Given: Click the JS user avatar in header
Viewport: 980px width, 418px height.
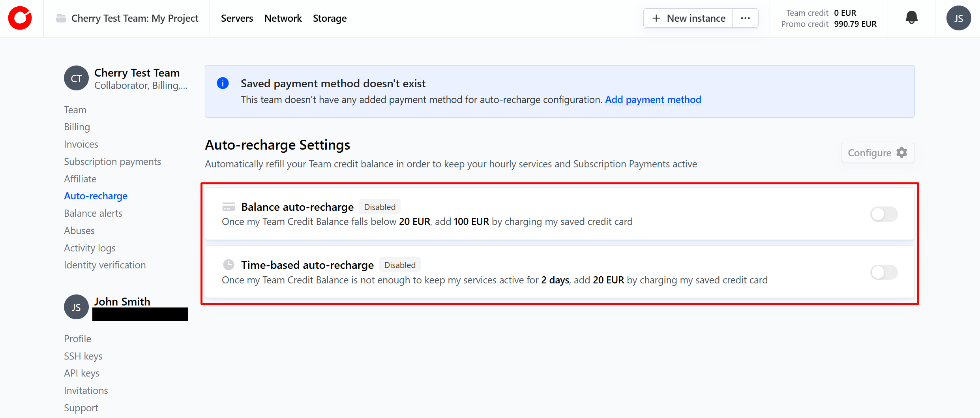Looking at the screenshot, I should pyautogui.click(x=958, y=18).
